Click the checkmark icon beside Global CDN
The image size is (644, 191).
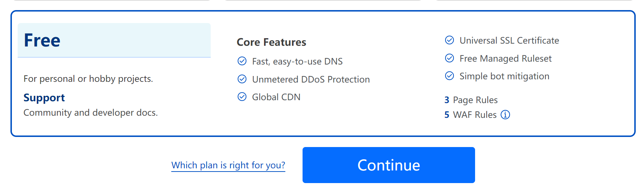coord(242,97)
